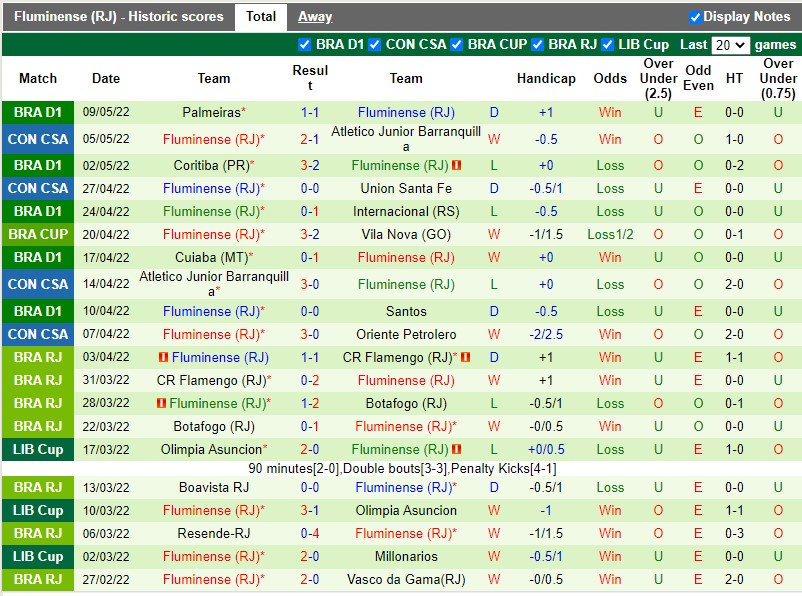The width and height of the screenshot is (802, 596).
Task: Open Vasco da Gama(RJ) team link
Action: (x=406, y=579)
